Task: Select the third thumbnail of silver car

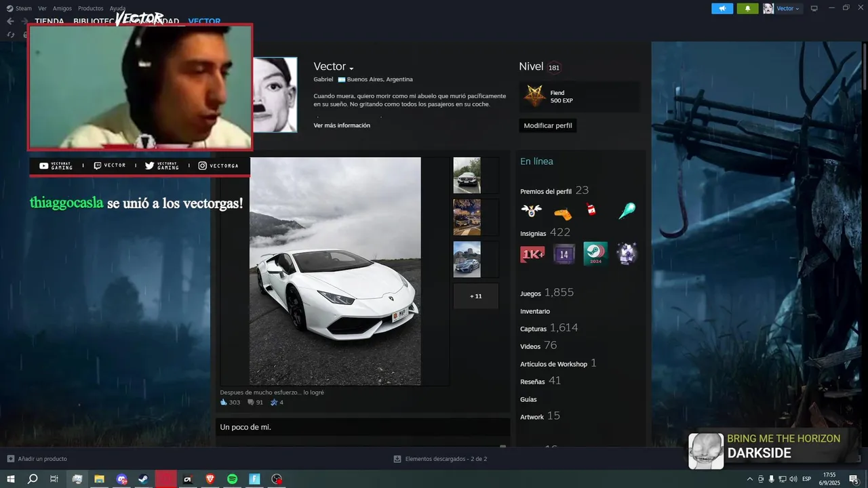Action: point(467,259)
